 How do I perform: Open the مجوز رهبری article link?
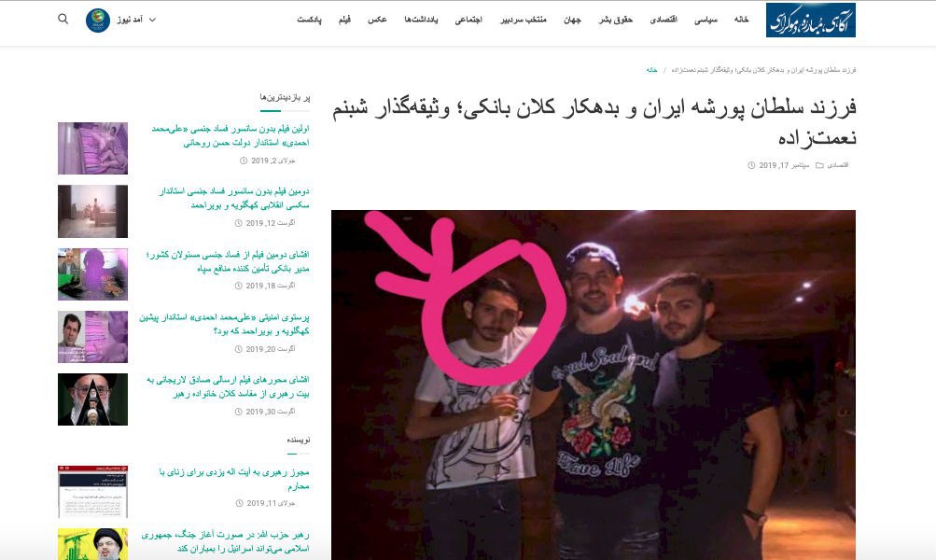click(x=234, y=479)
